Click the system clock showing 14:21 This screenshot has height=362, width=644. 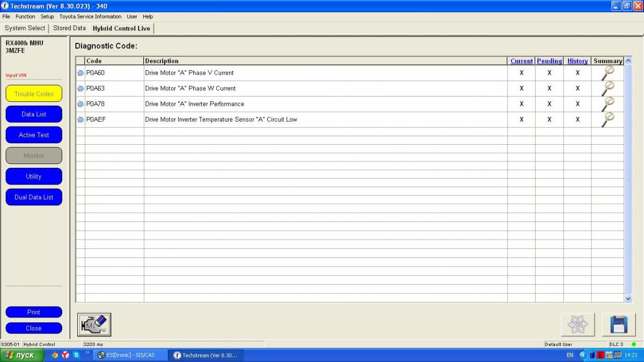(631, 355)
